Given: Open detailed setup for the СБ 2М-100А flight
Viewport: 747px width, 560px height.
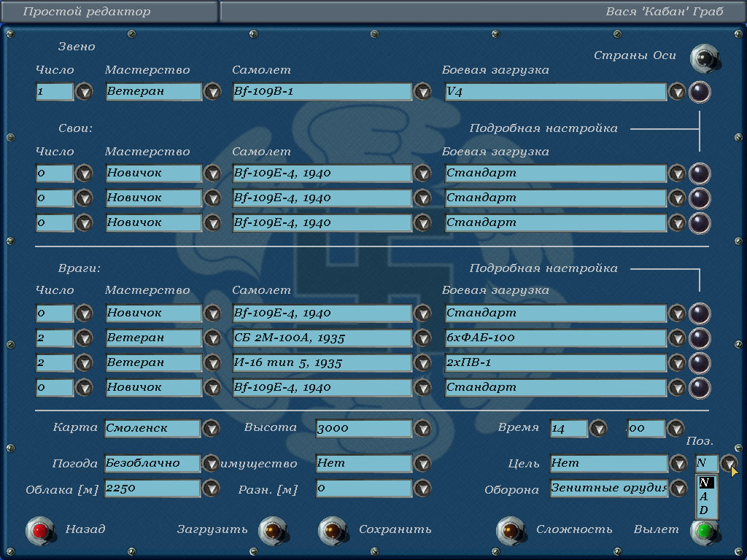Looking at the screenshot, I should click(700, 338).
